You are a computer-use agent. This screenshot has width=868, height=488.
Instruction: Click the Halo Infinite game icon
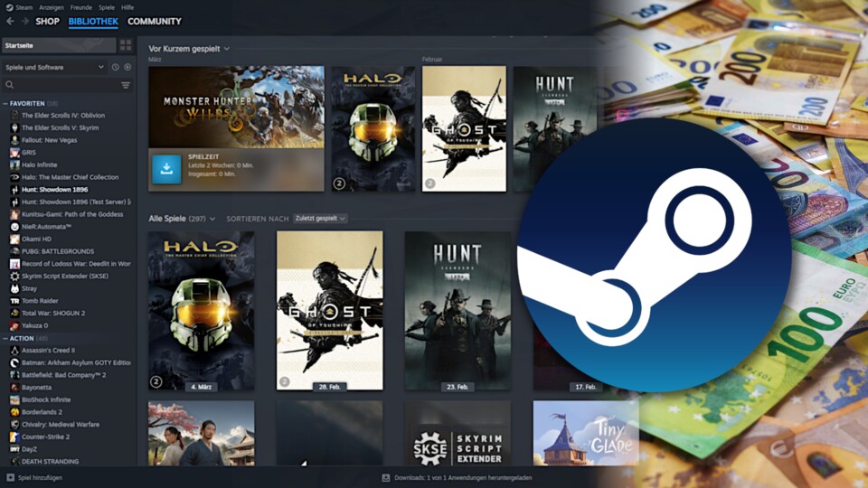coord(15,164)
